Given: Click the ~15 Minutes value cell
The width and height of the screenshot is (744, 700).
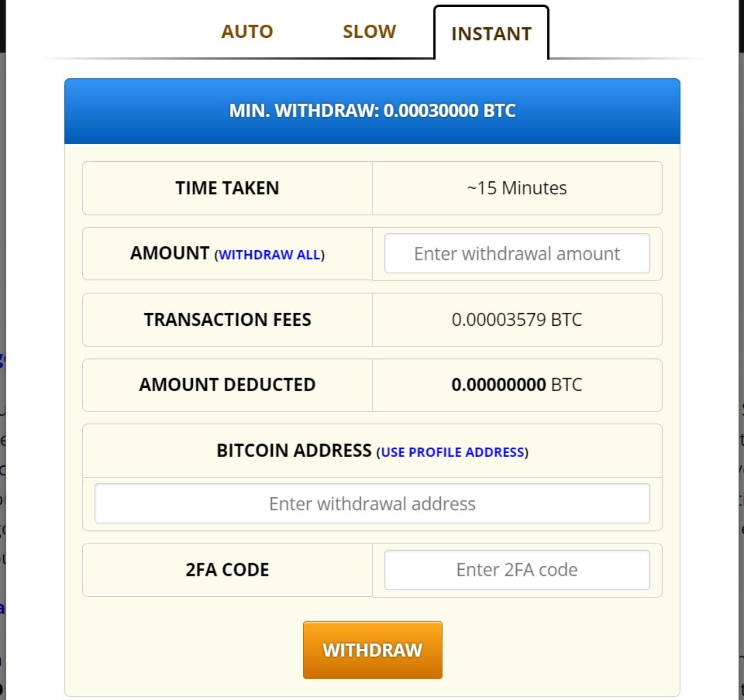Looking at the screenshot, I should (516, 188).
